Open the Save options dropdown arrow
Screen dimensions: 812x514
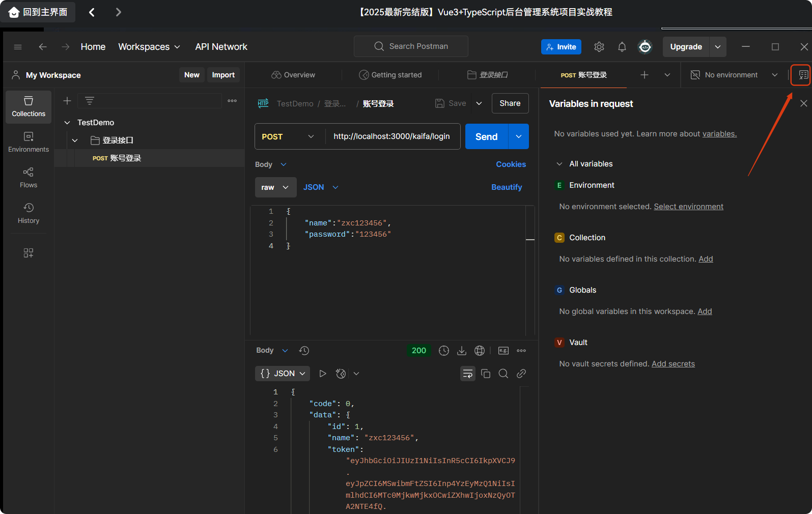479,103
